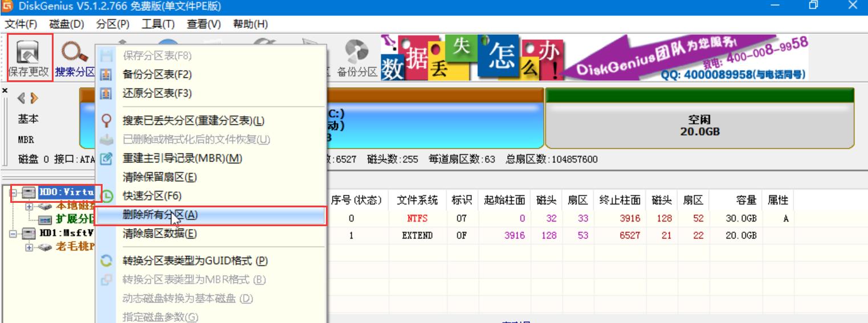Viewport: 868px width, 323px height.
Task: Click the 备份分区 toolbar icon
Action: click(358, 52)
